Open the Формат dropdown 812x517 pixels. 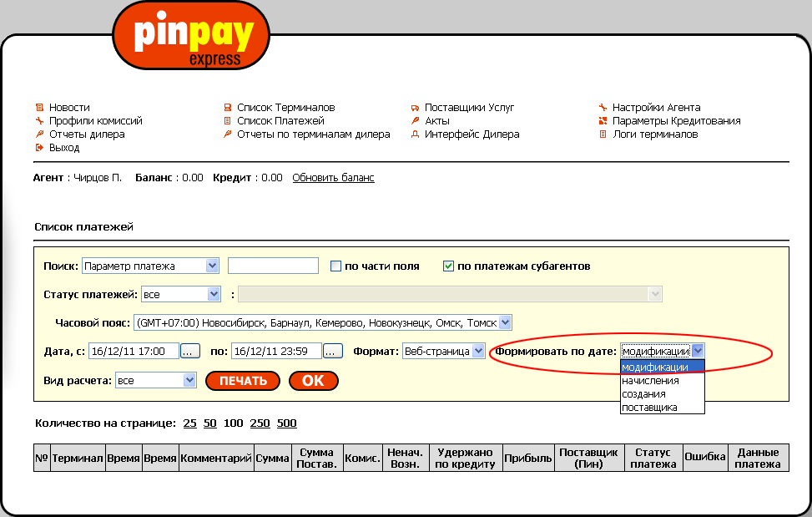click(x=478, y=351)
